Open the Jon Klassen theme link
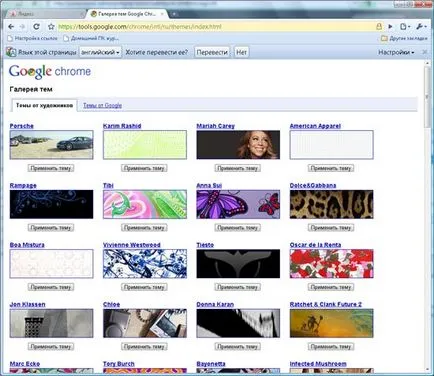The image size is (434, 376). tap(27, 304)
